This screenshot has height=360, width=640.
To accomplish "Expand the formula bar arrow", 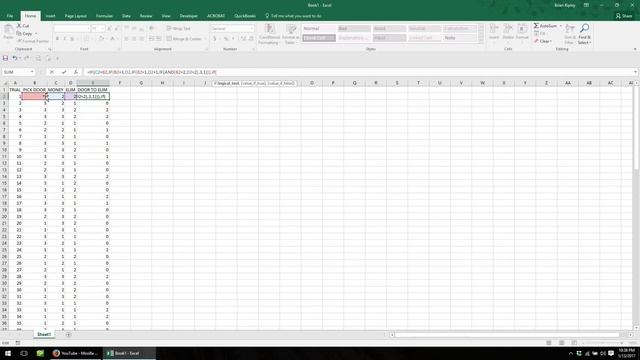I will [635, 72].
